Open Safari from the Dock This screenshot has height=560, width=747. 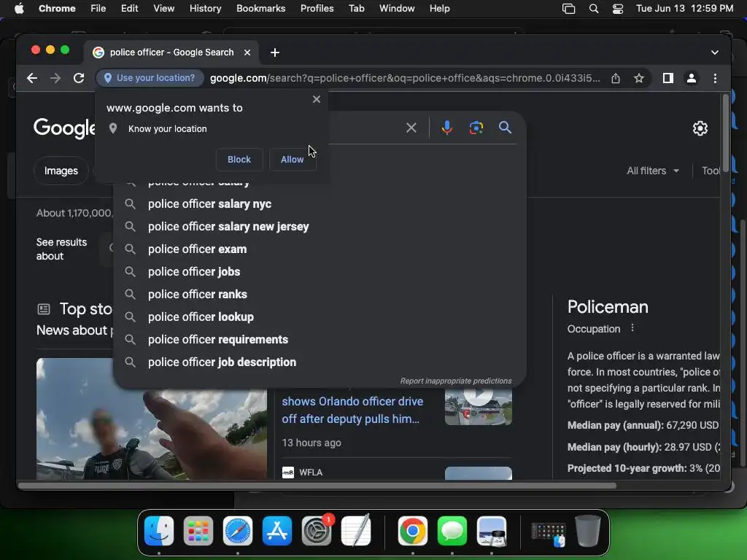238,531
